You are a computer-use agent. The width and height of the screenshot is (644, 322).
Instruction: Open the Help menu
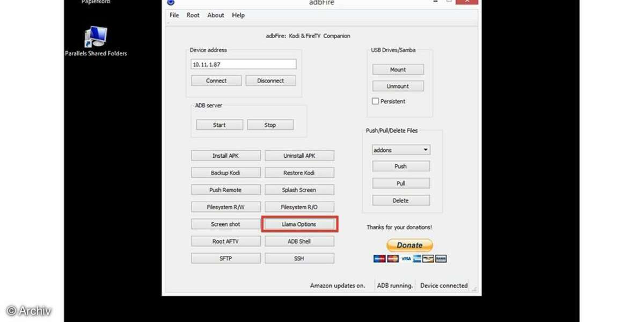(238, 15)
